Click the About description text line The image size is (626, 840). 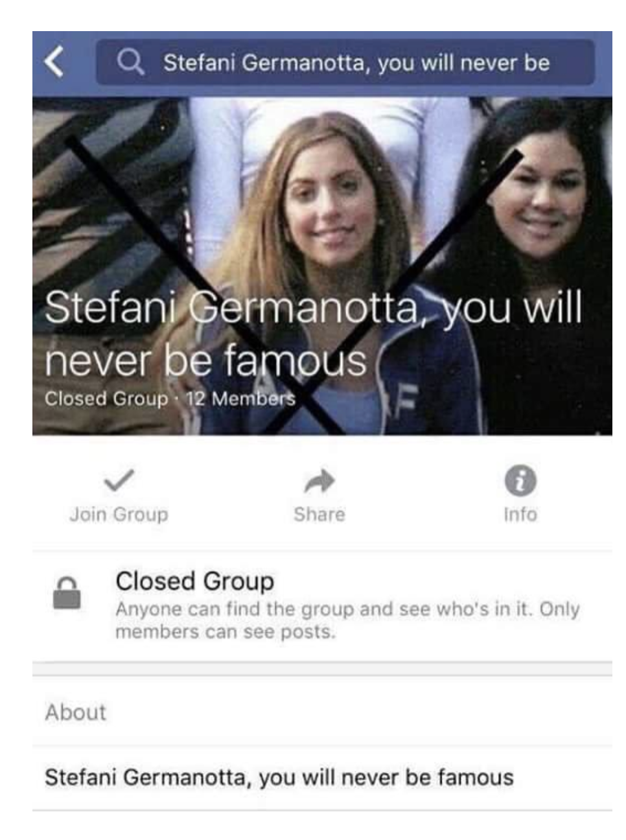pos(279,777)
